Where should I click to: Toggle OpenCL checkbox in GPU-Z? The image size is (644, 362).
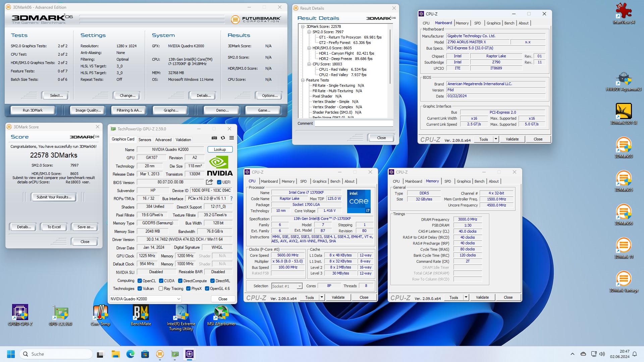point(140,281)
